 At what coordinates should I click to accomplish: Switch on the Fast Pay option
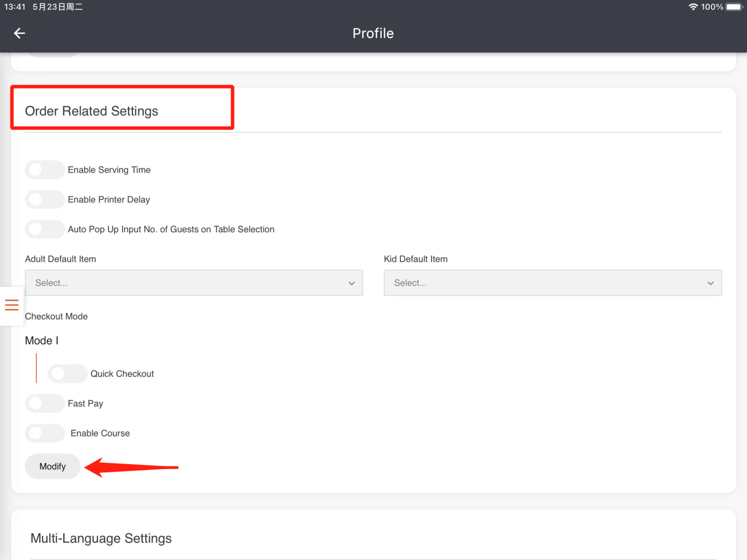click(x=44, y=403)
